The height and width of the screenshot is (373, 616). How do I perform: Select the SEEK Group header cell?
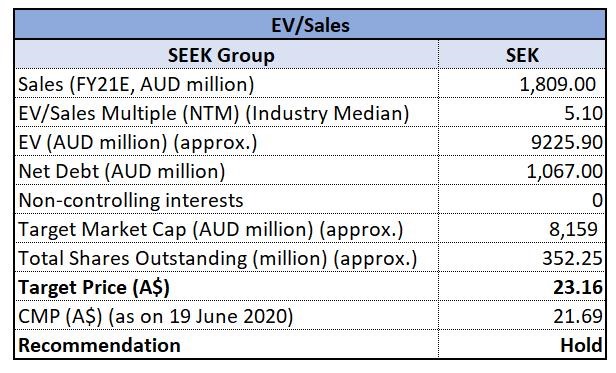227,55
